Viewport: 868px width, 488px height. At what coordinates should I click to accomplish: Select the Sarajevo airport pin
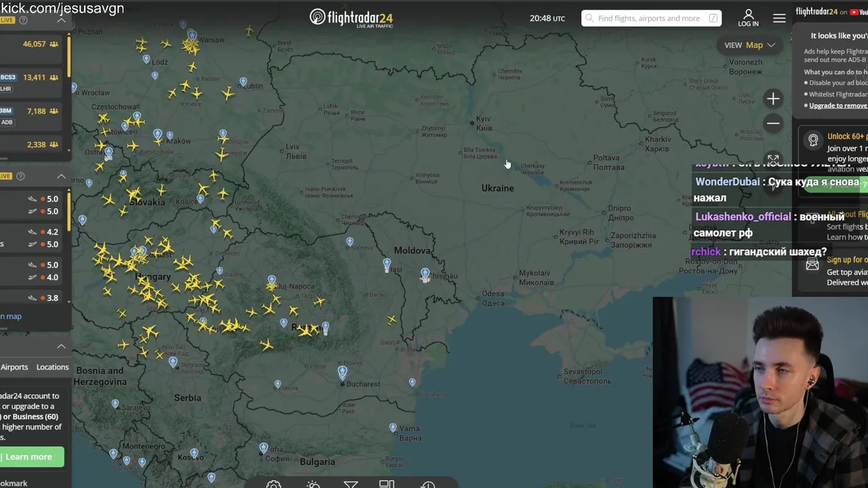tap(115, 404)
